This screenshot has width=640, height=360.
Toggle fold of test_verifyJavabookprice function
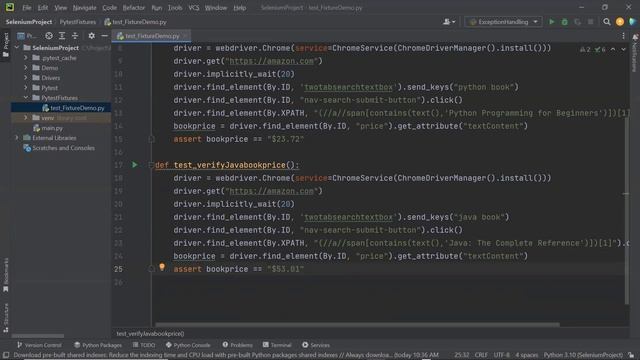[x=151, y=165]
